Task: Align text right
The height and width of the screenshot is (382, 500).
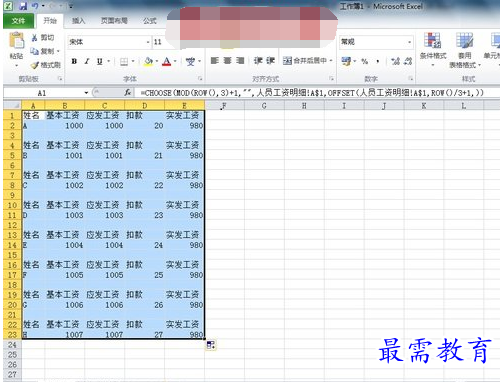Action: (x=240, y=61)
